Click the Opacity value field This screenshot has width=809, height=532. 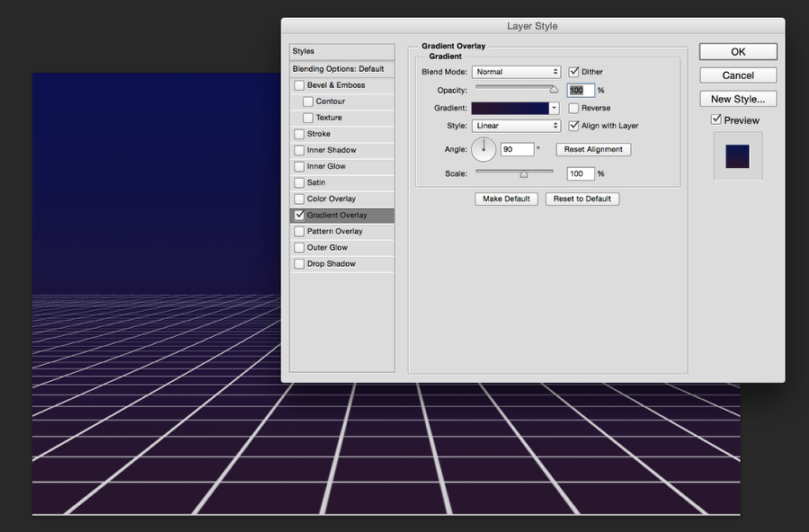[x=581, y=90]
